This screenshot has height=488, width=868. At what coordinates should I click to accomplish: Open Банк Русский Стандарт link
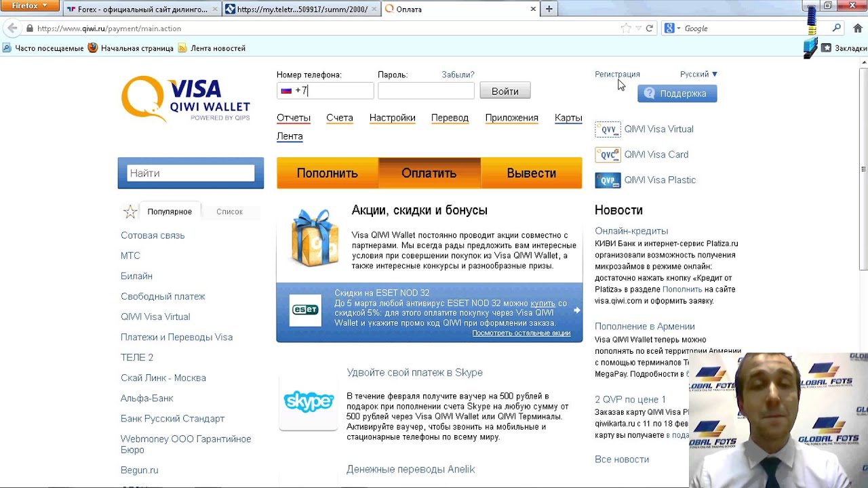click(172, 418)
